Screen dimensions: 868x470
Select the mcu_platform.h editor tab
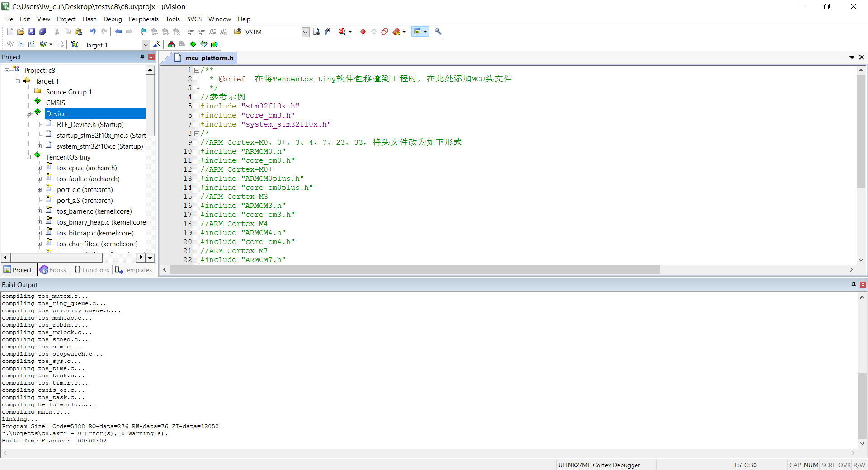(203, 58)
